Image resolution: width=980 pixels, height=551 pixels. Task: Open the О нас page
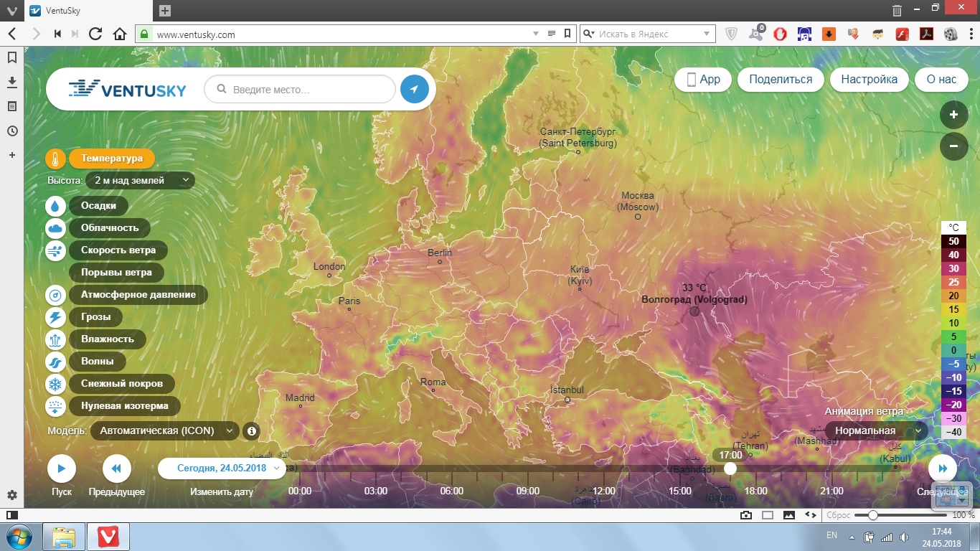coord(941,80)
